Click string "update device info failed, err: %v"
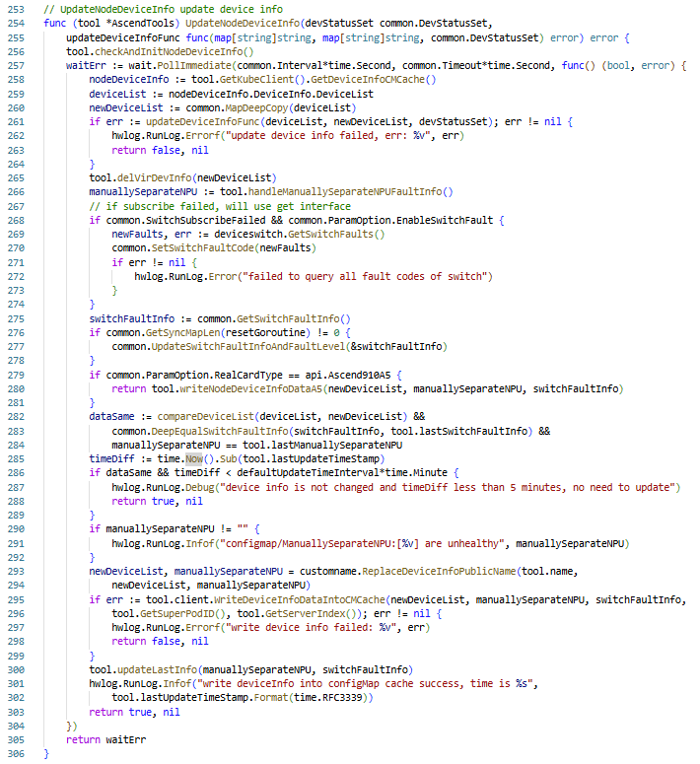The image size is (700, 764). (x=328, y=135)
